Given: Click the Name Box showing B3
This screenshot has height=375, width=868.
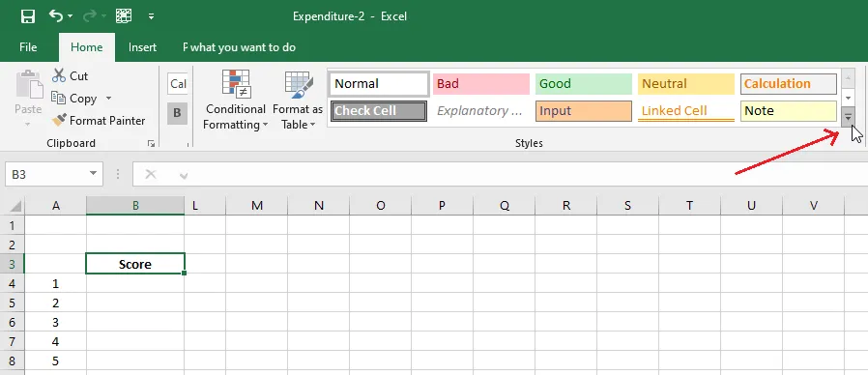Looking at the screenshot, I should tap(46, 175).
